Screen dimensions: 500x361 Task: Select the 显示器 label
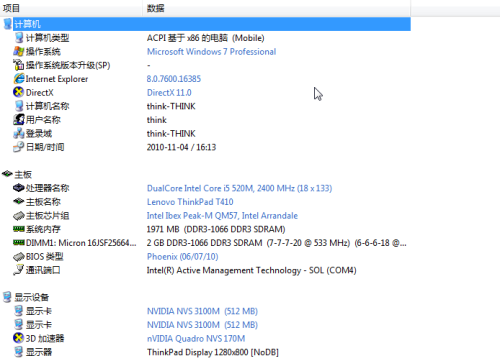pos(39,352)
